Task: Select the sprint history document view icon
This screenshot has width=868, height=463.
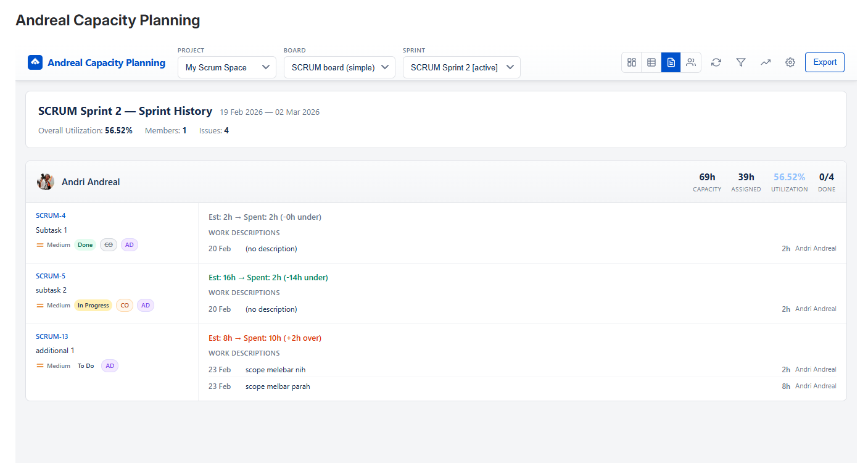Action: coord(671,62)
